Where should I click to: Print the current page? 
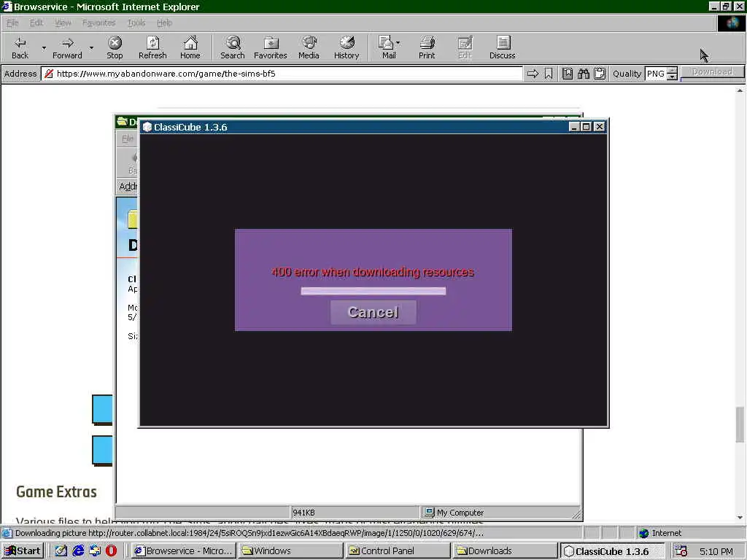[x=427, y=47]
